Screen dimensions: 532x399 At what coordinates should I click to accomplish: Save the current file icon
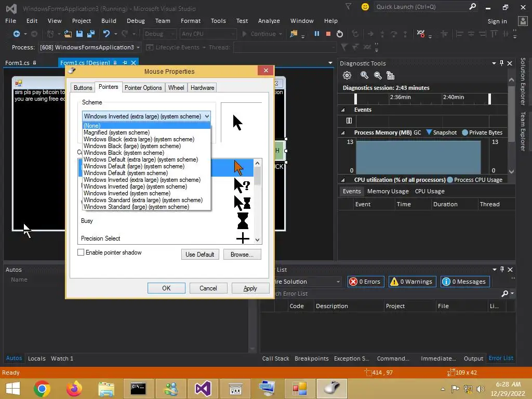pyautogui.click(x=79, y=34)
